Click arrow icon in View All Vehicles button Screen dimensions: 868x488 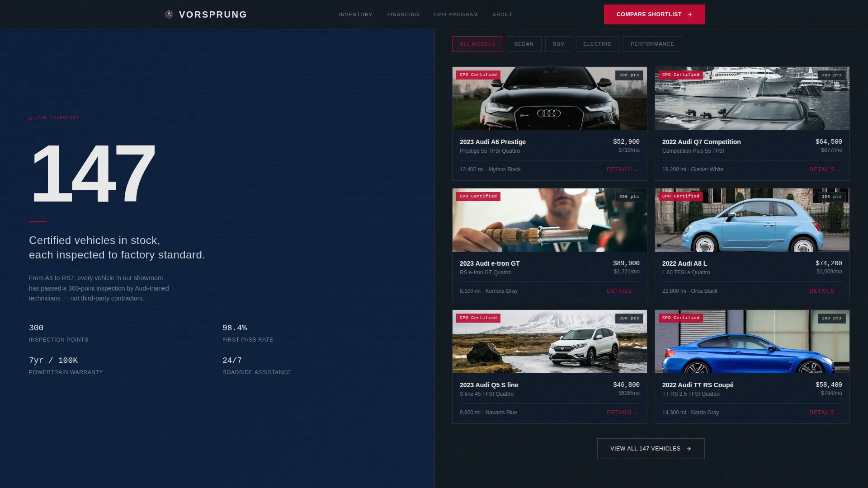689,449
